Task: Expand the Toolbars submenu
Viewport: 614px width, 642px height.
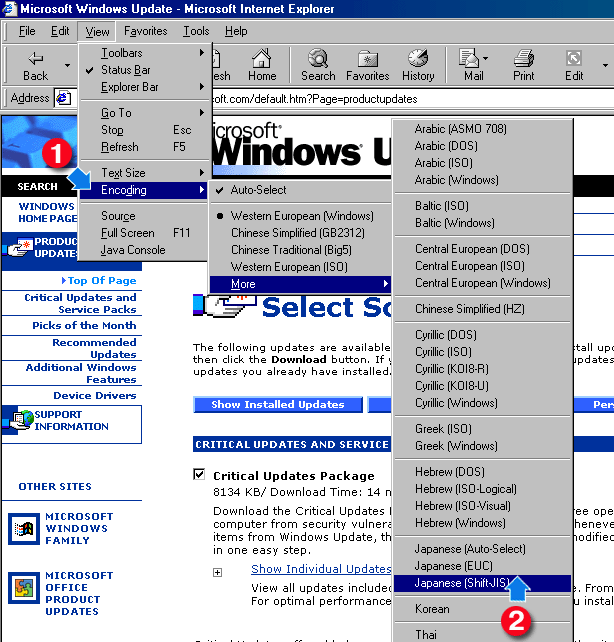Action: (x=144, y=53)
